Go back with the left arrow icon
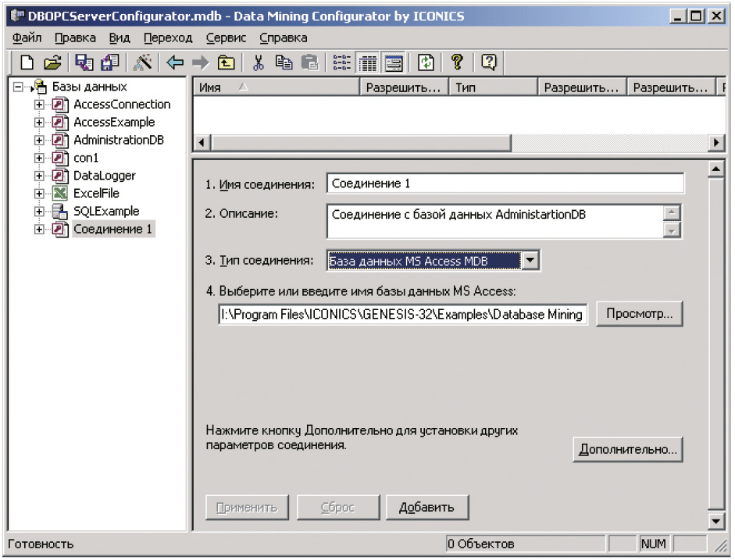Image resolution: width=735 pixels, height=560 pixels. tap(175, 62)
